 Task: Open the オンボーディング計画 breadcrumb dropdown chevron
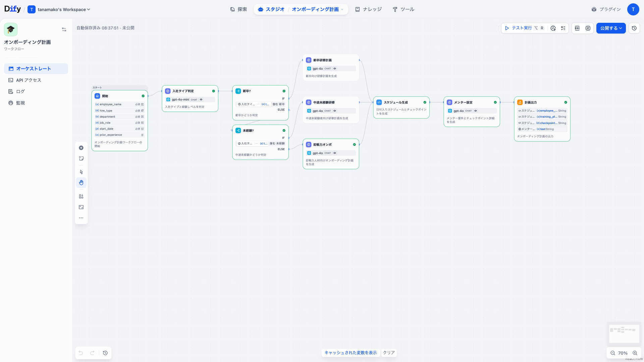pos(342,9)
